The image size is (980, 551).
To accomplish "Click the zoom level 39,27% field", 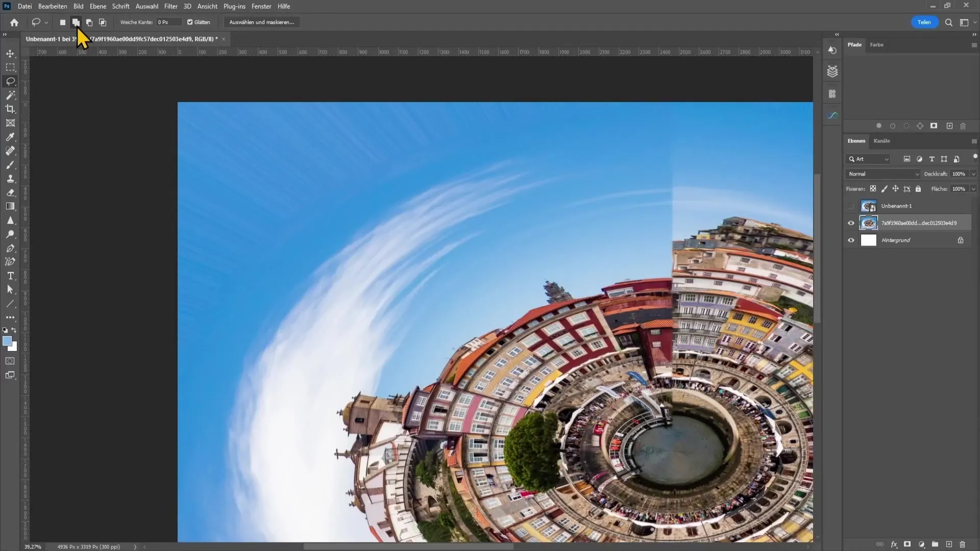I will (33, 547).
